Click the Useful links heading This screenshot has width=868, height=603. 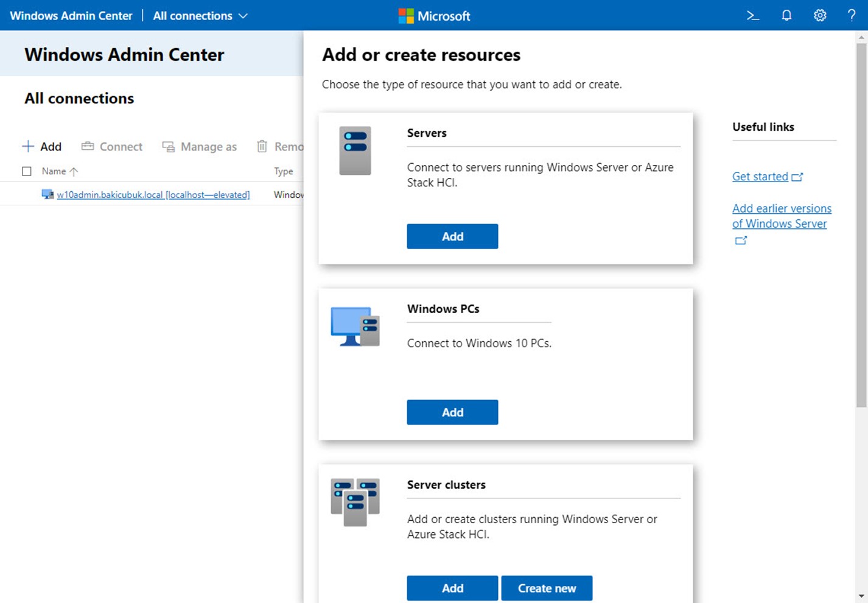[x=763, y=127]
